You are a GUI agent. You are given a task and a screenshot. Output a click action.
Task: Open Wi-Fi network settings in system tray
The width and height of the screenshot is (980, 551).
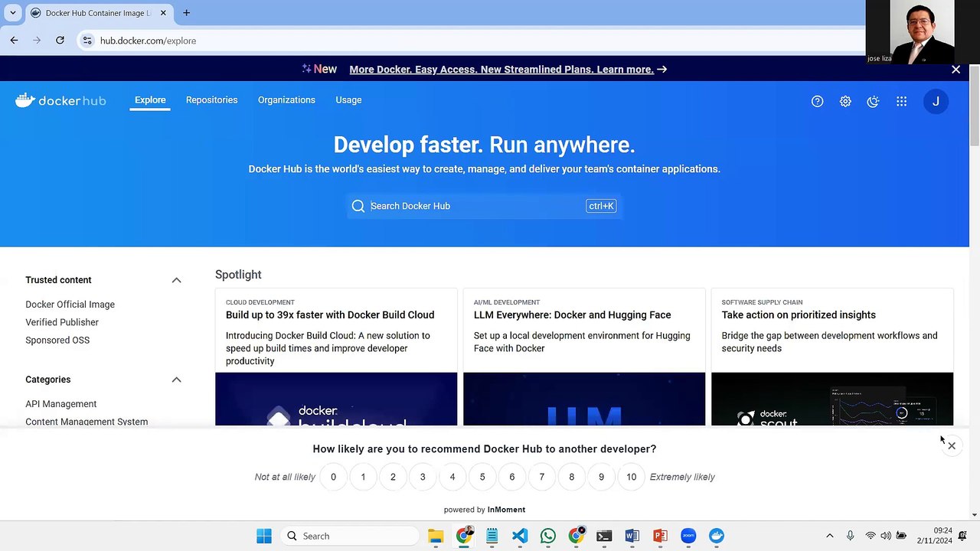871,536
